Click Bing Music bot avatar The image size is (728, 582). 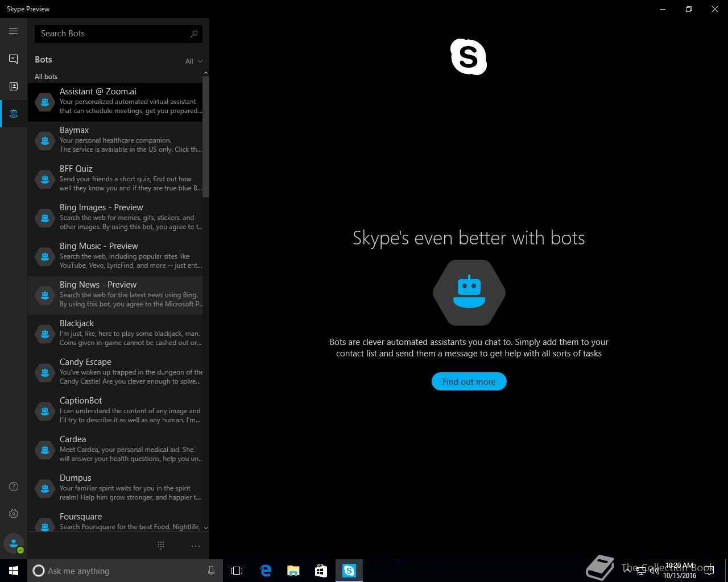(x=45, y=256)
